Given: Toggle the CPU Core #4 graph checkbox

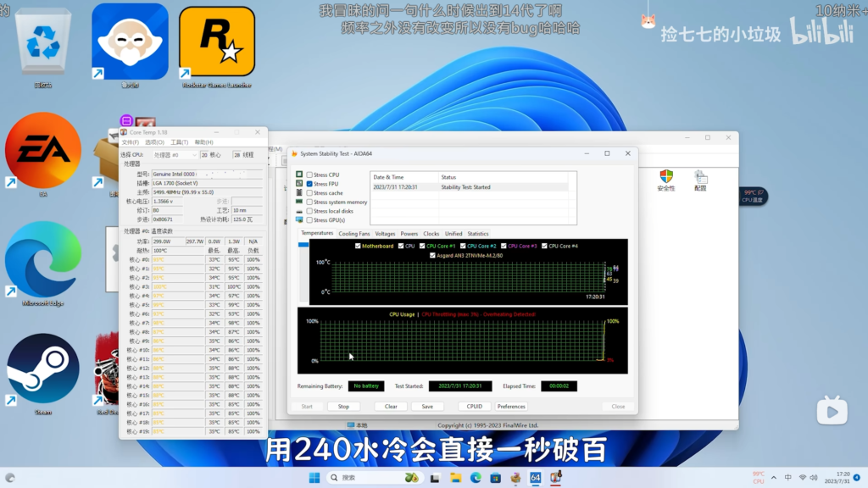Looking at the screenshot, I should click(544, 247).
